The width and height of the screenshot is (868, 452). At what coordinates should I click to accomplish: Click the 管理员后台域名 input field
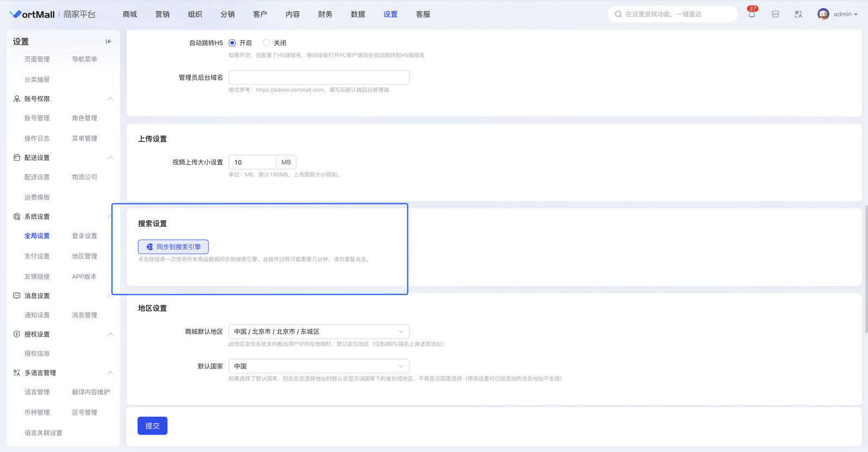pos(318,78)
